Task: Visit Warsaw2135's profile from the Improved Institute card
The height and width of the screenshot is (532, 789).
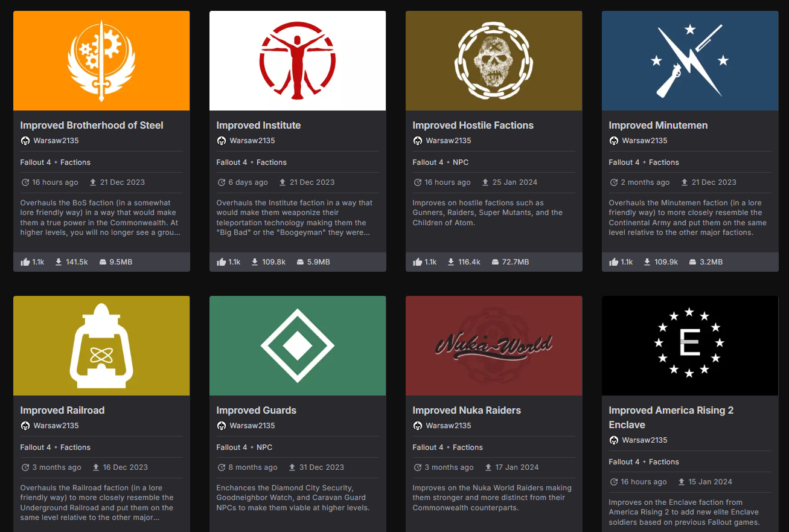Action: coord(252,141)
